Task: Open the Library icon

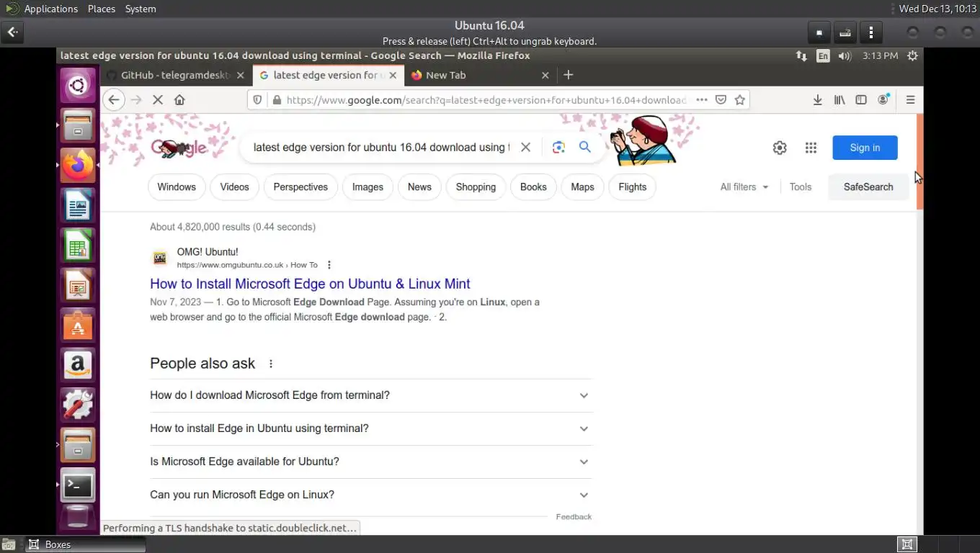Action: [x=839, y=100]
